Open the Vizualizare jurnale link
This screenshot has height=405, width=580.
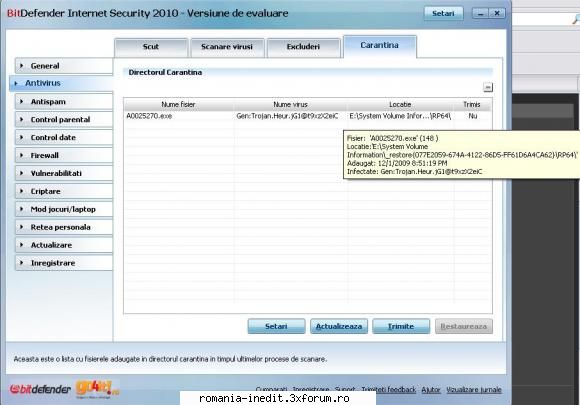[x=474, y=389]
